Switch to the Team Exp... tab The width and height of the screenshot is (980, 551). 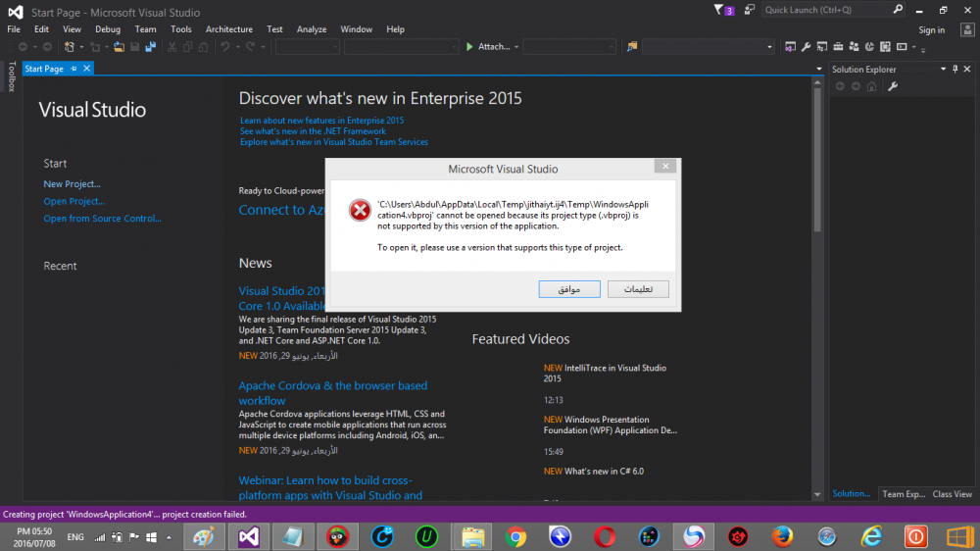904,494
